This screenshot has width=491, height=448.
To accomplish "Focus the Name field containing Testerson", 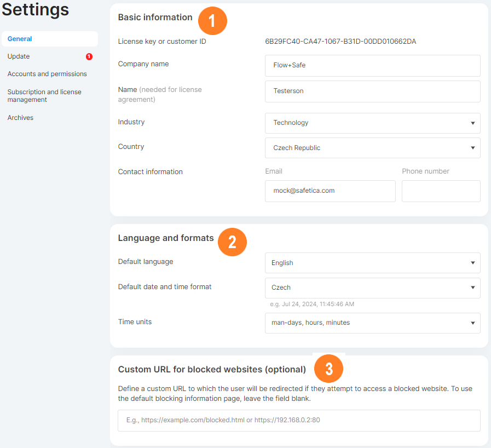I will [x=372, y=91].
